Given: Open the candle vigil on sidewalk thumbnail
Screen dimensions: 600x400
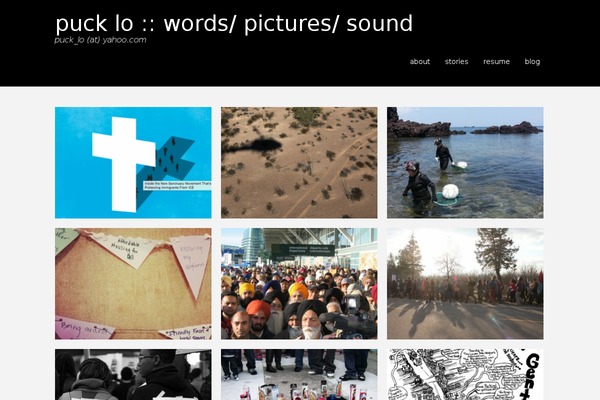Looking at the screenshot, I should tap(299, 374).
